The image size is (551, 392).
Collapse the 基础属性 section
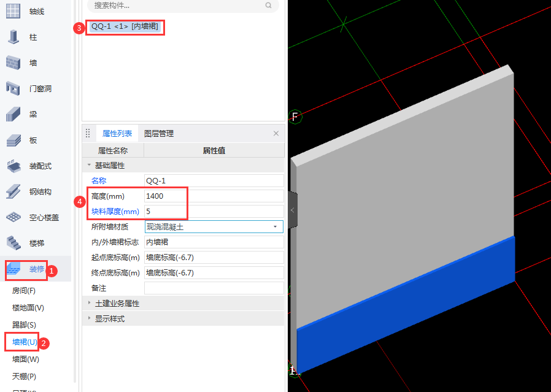(x=89, y=165)
